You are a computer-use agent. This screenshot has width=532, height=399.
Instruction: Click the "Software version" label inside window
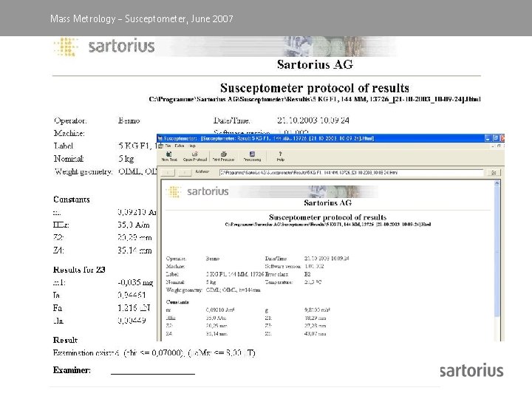pos(282,266)
